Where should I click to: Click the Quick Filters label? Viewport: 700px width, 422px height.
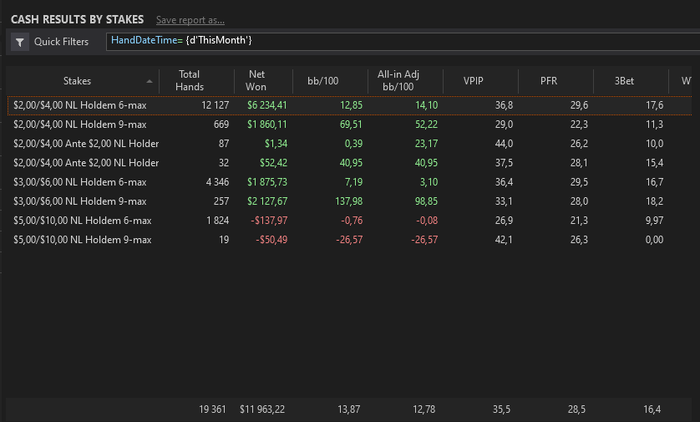pos(61,42)
